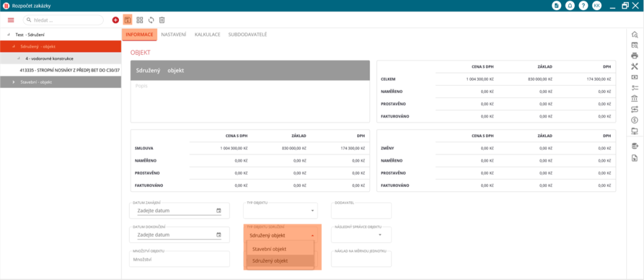Click the help question mark icon
Viewport: 644px width, 280px height.
point(583,6)
